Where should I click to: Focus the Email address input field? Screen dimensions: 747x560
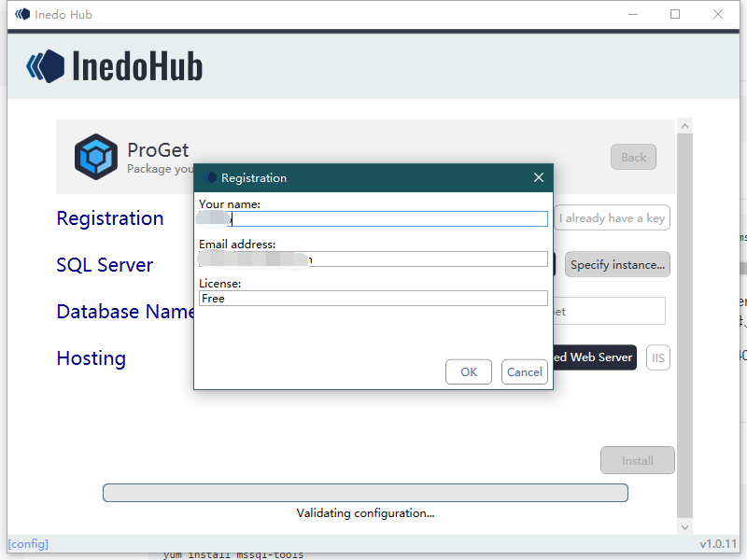click(373, 259)
